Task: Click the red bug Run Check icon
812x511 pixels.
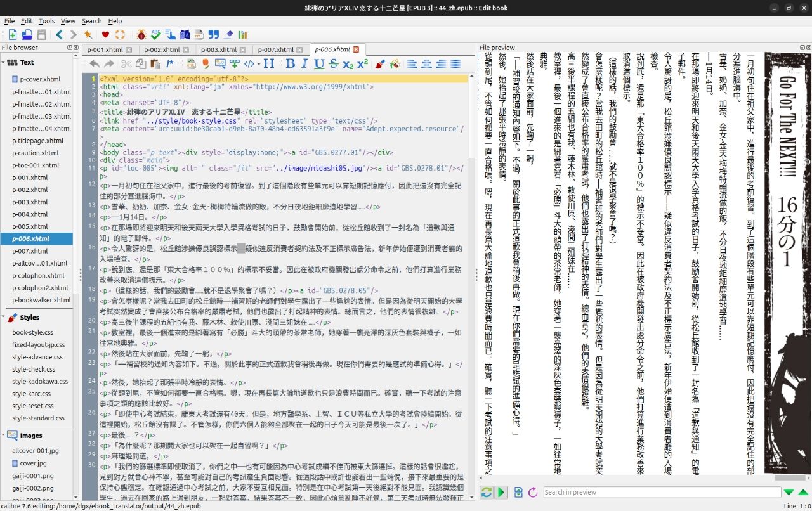Action: [141, 34]
